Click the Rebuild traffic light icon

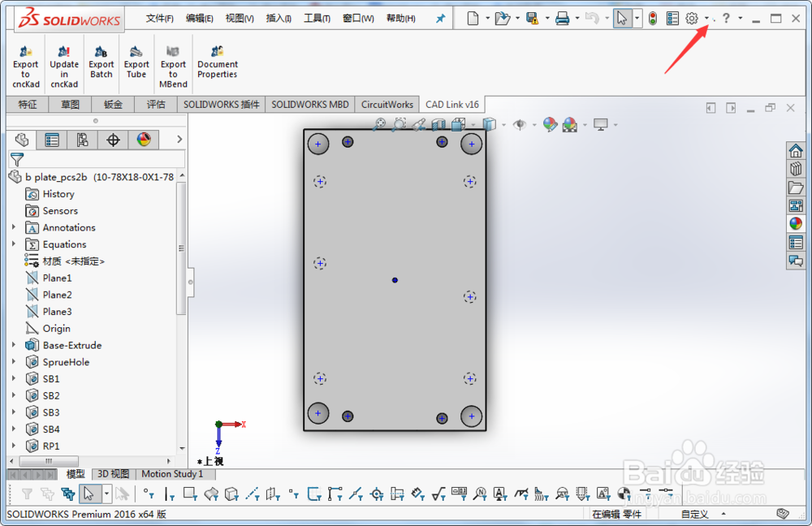coord(653,19)
